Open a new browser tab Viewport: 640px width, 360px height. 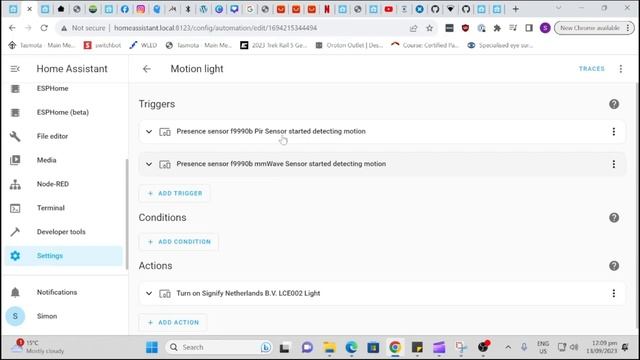point(516,9)
